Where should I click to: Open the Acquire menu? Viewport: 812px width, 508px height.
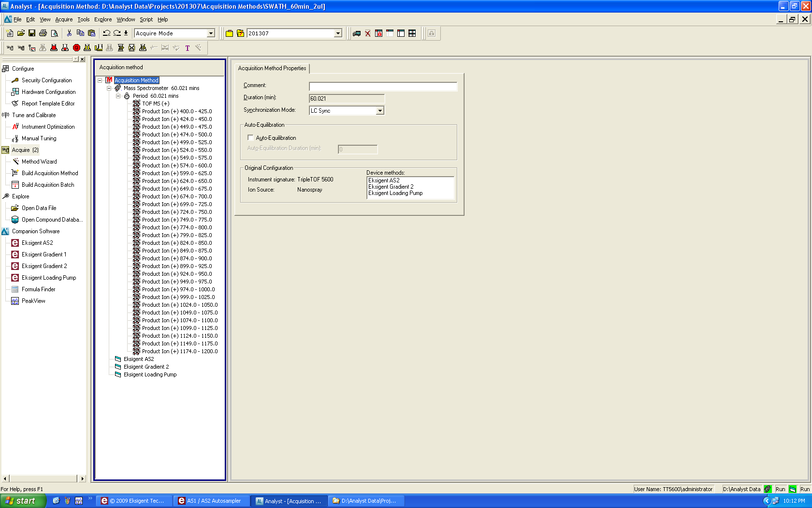pyautogui.click(x=64, y=20)
